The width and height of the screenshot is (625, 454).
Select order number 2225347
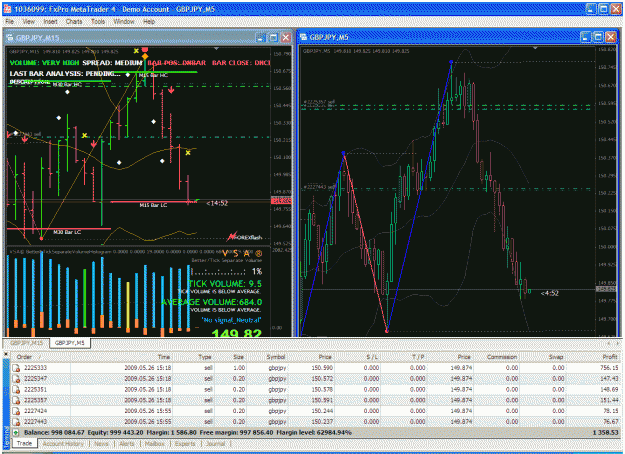point(35,379)
